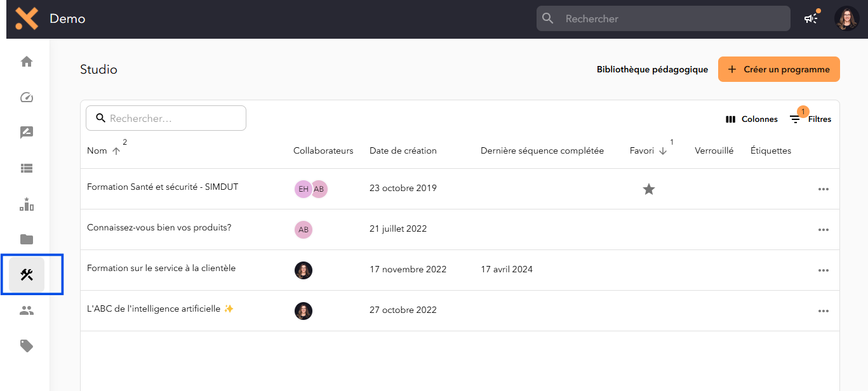Click collaborator photo in L'ABC row

[304, 311]
